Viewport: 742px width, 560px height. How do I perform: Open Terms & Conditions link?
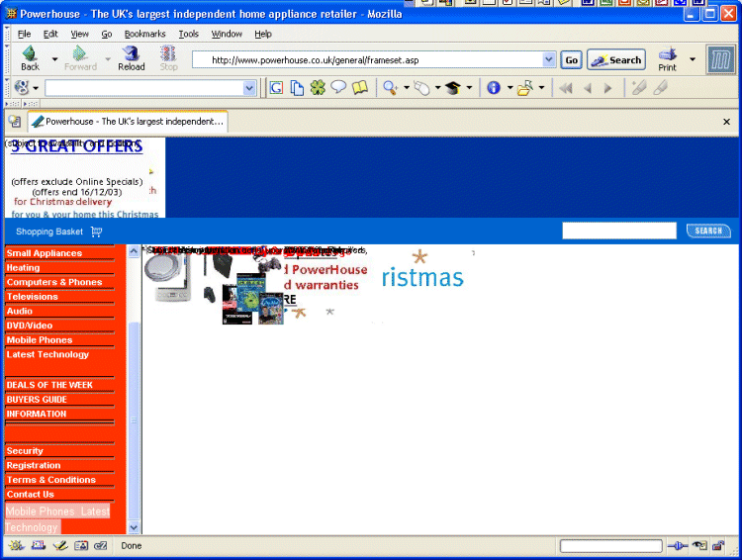point(51,480)
